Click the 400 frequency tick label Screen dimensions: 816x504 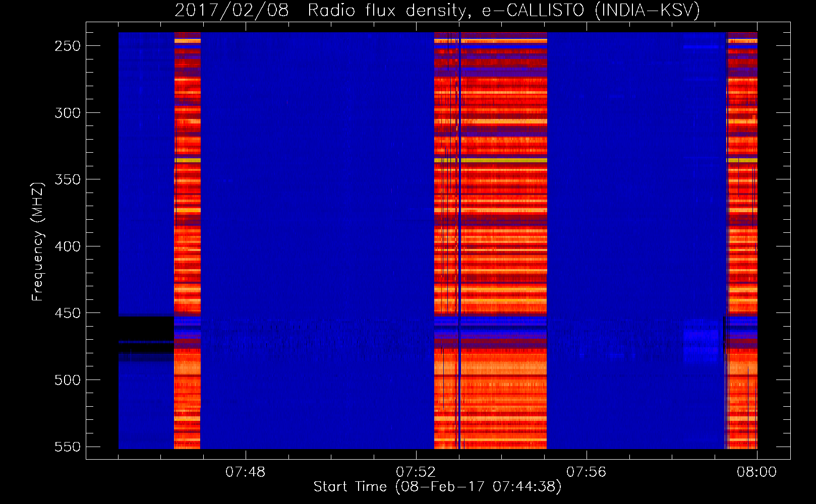point(68,246)
